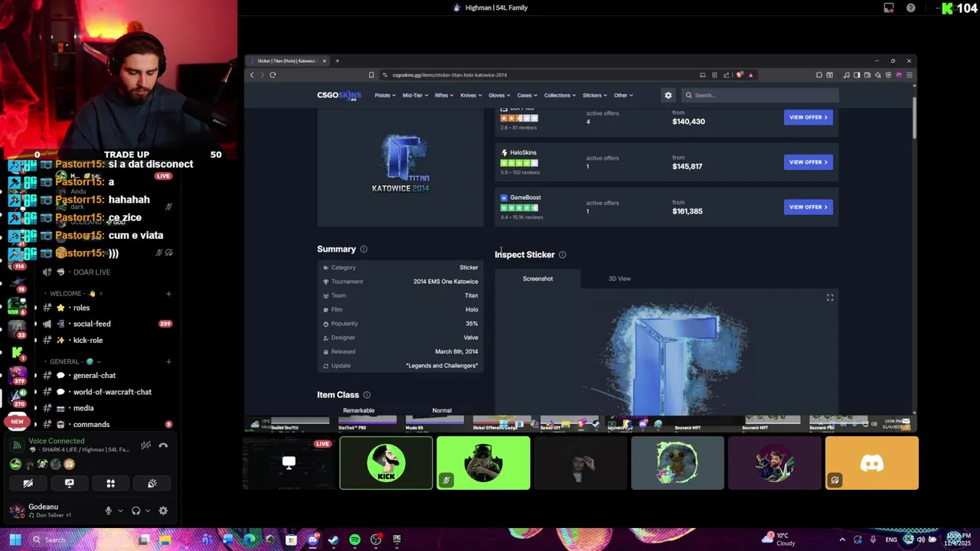Select the Kick logo participant tile
This screenshot has height=551, width=980.
tap(386, 463)
